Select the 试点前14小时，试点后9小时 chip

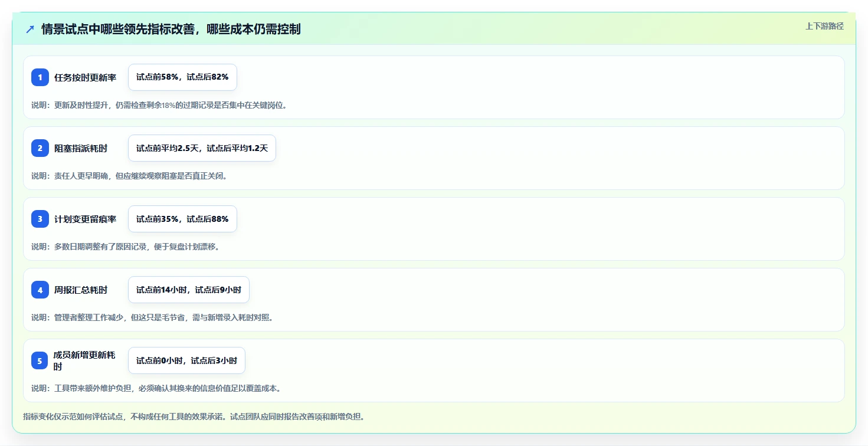pyautogui.click(x=189, y=290)
